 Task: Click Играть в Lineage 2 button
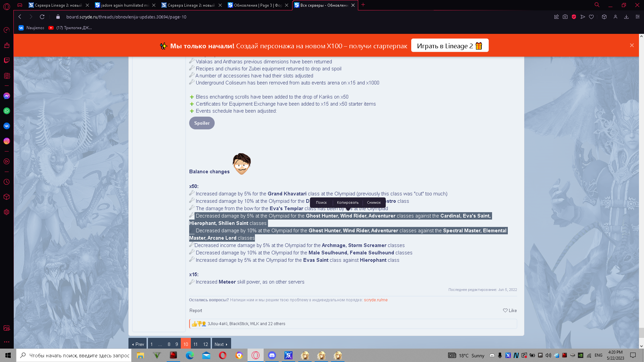point(449,46)
